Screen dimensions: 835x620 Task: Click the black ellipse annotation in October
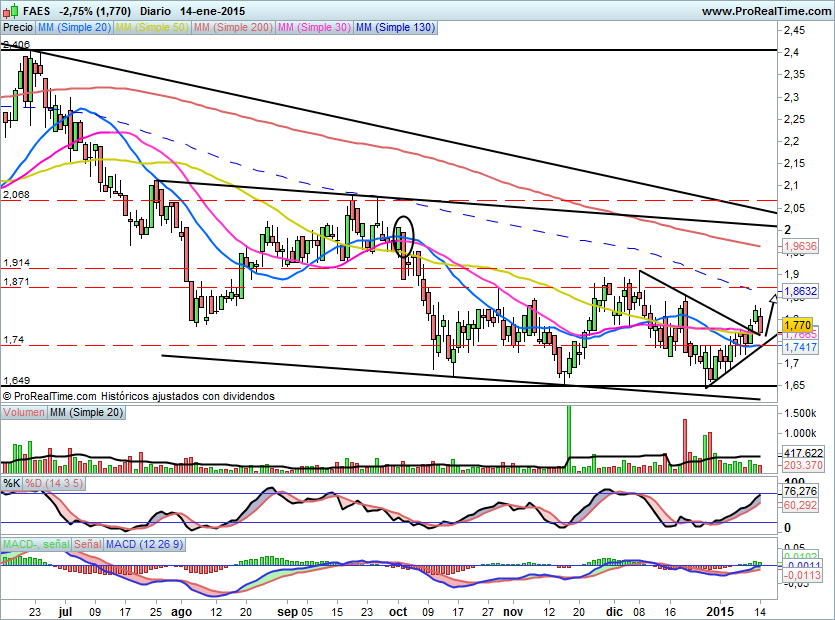403,236
